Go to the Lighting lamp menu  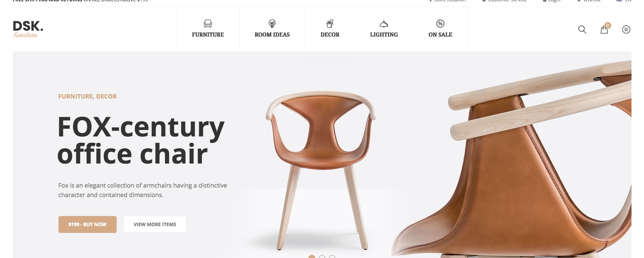point(384,29)
